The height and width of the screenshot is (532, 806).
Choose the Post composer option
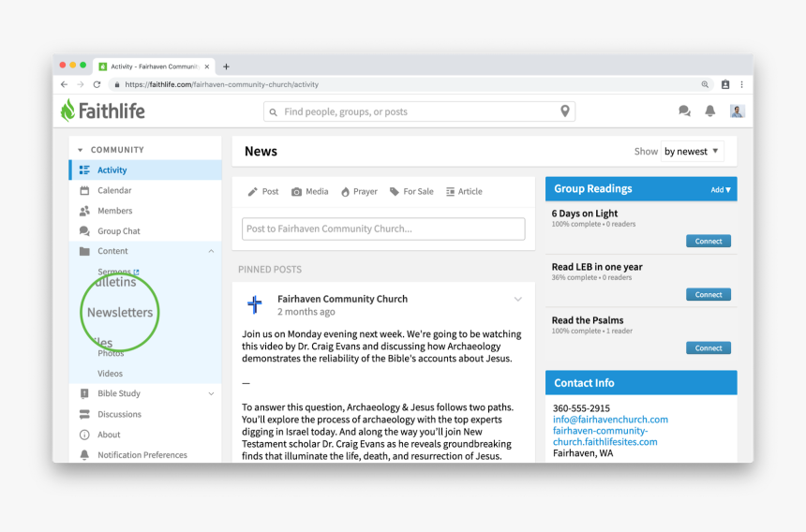click(262, 192)
